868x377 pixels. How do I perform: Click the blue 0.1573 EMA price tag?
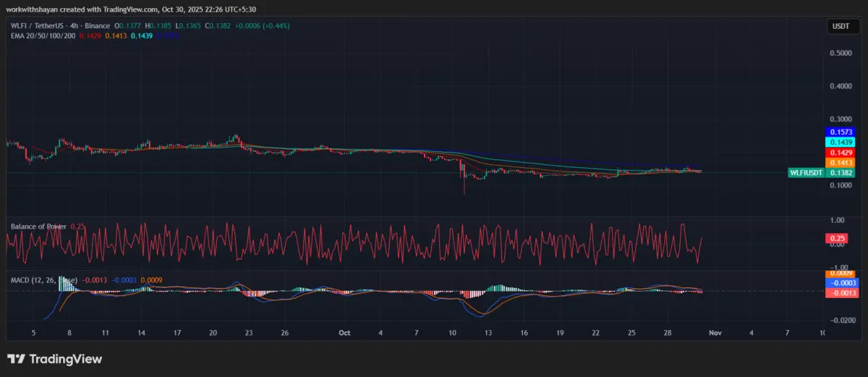pos(840,132)
